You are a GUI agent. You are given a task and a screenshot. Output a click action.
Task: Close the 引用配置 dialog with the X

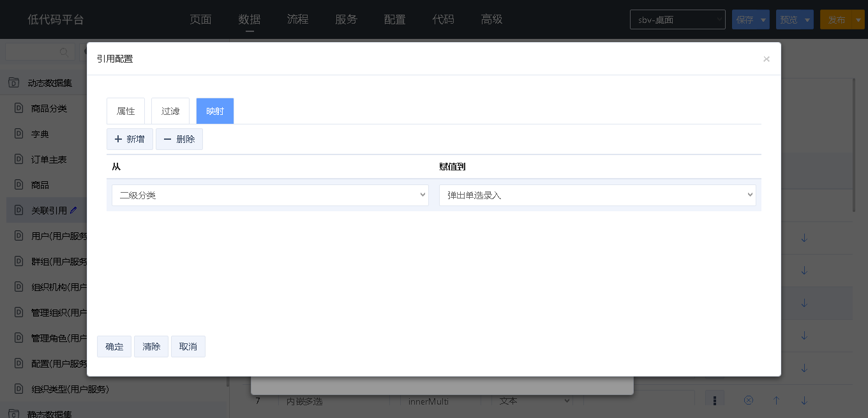767,59
